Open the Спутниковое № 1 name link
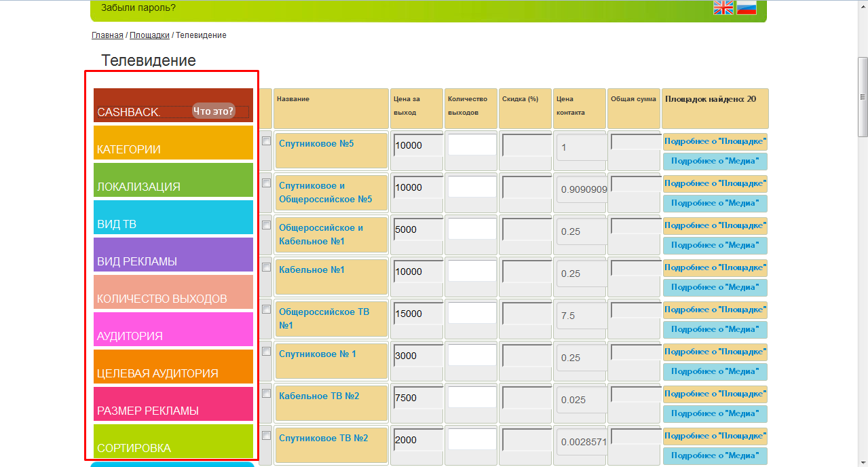868x467 pixels. (x=318, y=354)
